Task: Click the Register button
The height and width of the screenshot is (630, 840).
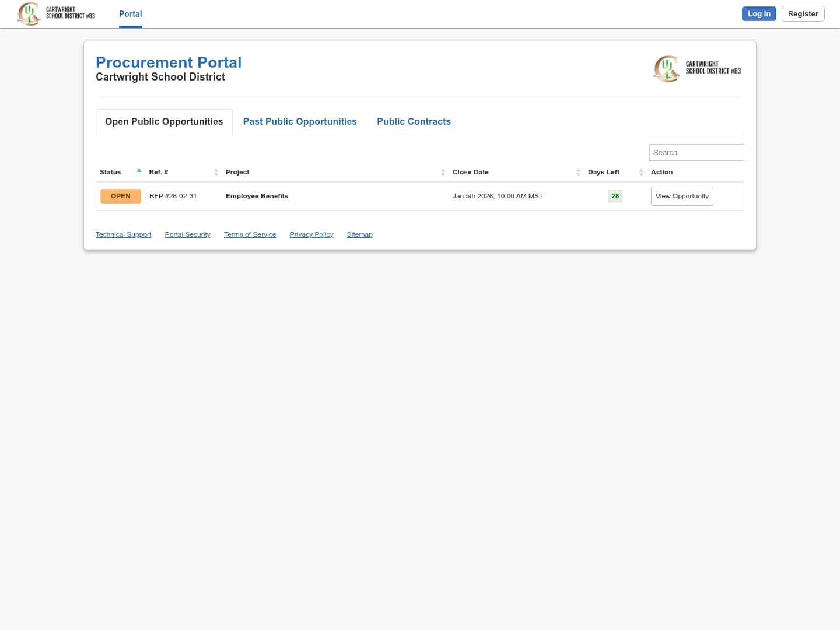Action: click(x=803, y=13)
